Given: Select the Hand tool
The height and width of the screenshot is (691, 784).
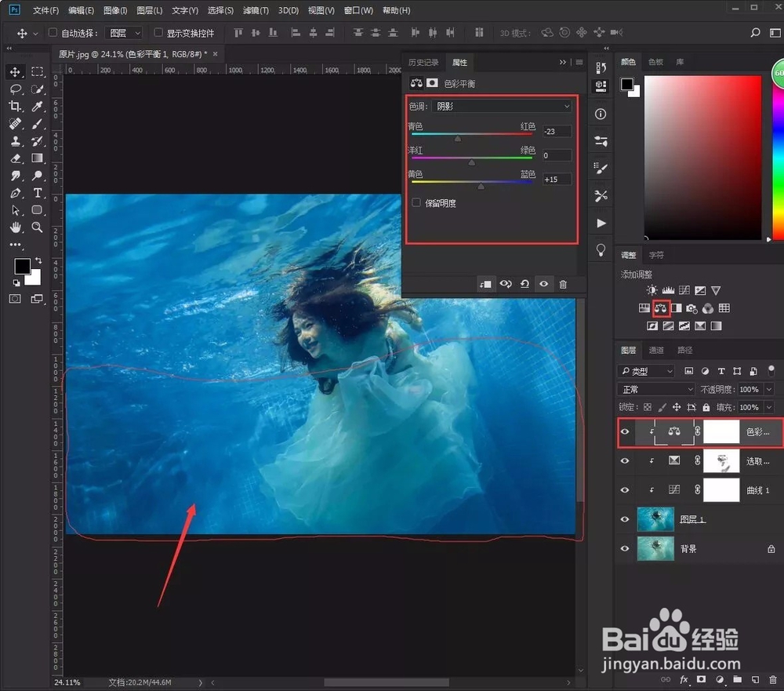Looking at the screenshot, I should click(15, 227).
